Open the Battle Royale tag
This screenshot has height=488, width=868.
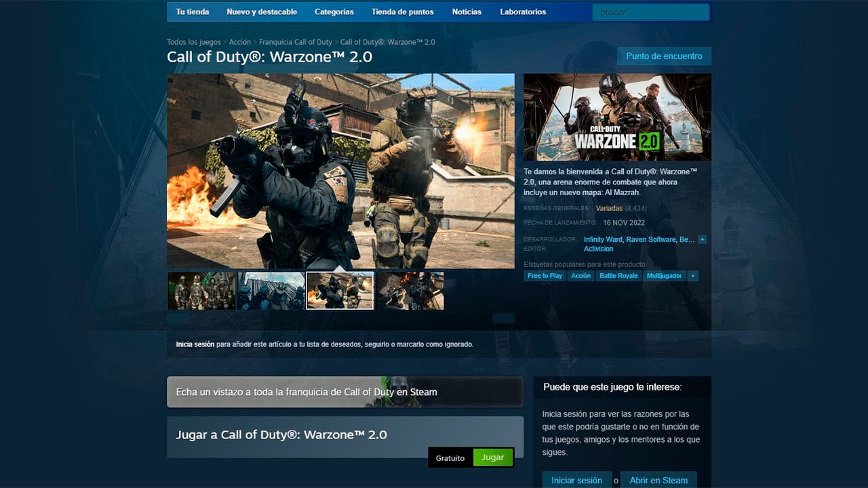coord(618,276)
